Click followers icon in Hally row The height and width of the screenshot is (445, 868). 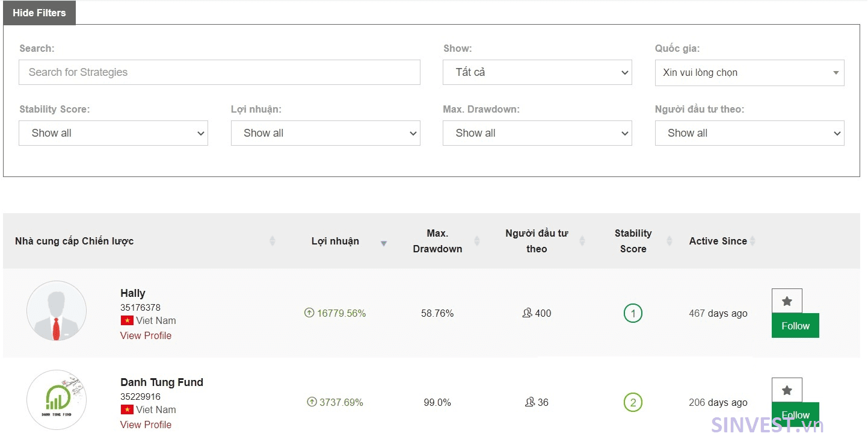pos(528,313)
